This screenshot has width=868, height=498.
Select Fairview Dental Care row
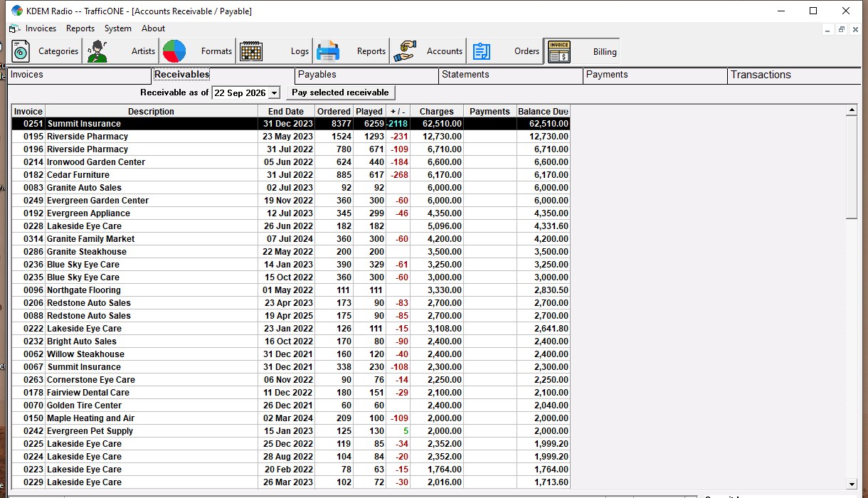290,393
